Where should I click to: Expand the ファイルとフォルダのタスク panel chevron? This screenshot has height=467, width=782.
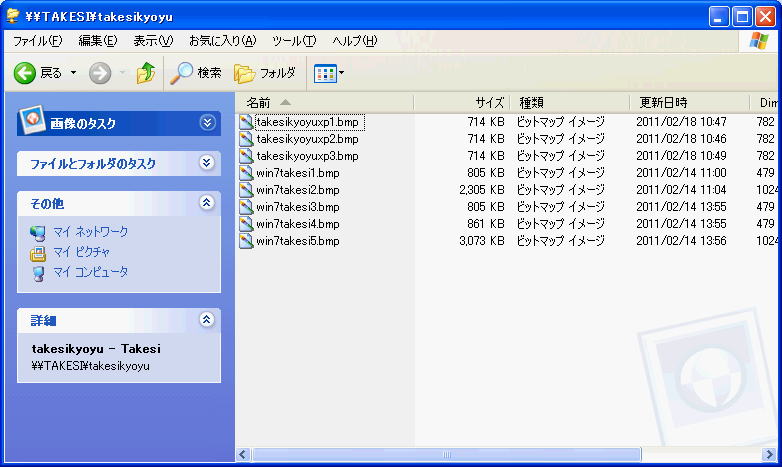(x=206, y=163)
